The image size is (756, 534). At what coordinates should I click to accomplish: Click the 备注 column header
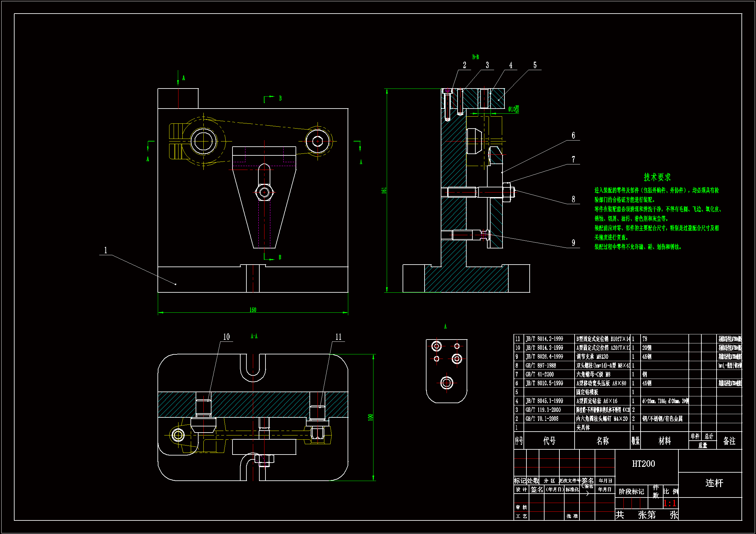click(x=729, y=441)
